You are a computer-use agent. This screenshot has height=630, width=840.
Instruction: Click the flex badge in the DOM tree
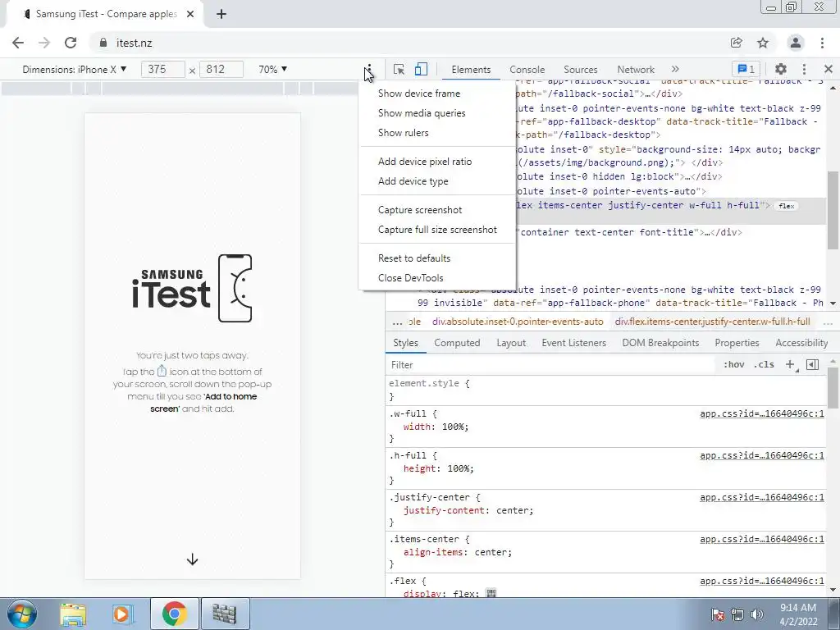(x=787, y=206)
